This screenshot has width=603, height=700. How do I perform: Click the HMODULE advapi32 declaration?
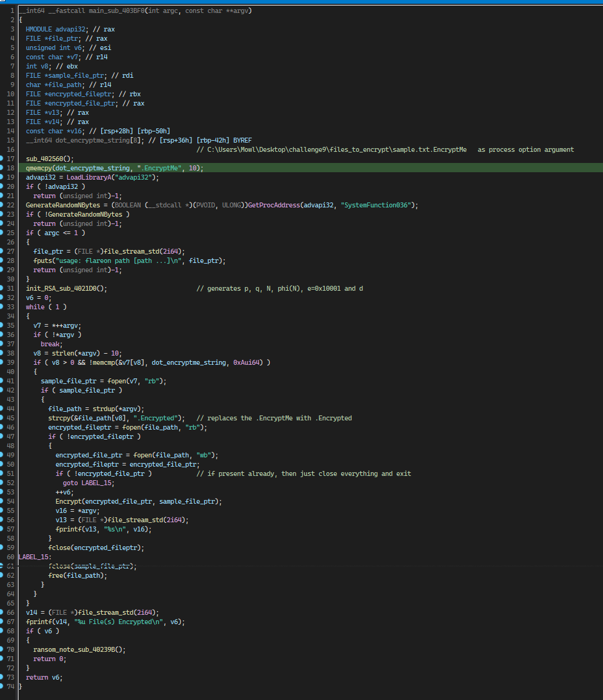[57, 29]
